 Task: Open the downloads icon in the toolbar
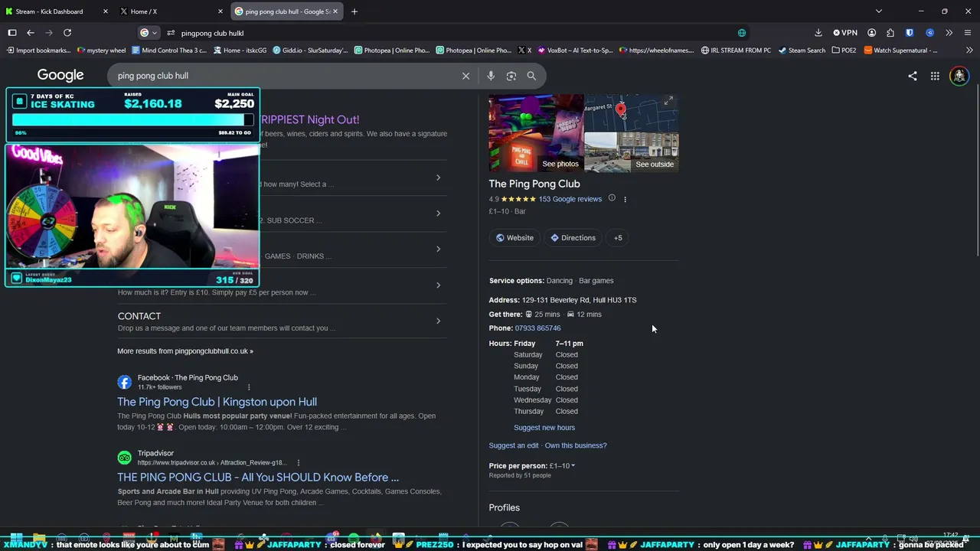click(818, 33)
